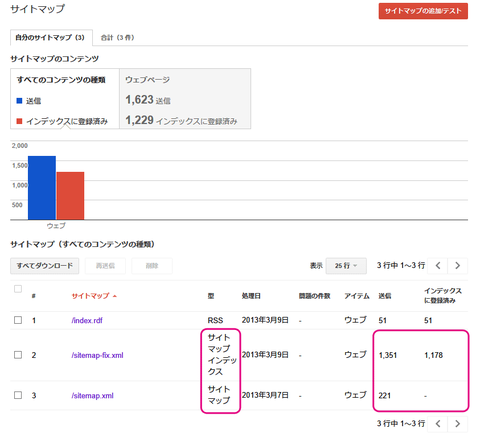
Task: Click the disabled 削除 button
Action: (x=152, y=266)
